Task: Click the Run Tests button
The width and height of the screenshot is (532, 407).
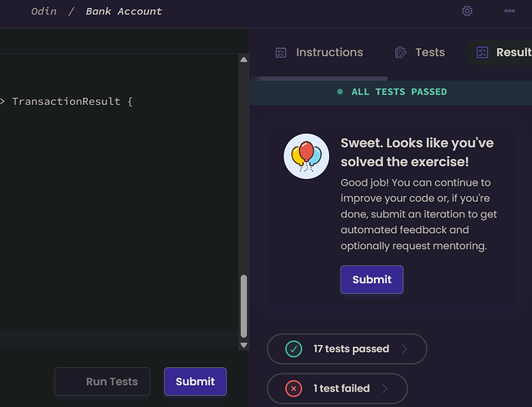Action: tap(102, 381)
